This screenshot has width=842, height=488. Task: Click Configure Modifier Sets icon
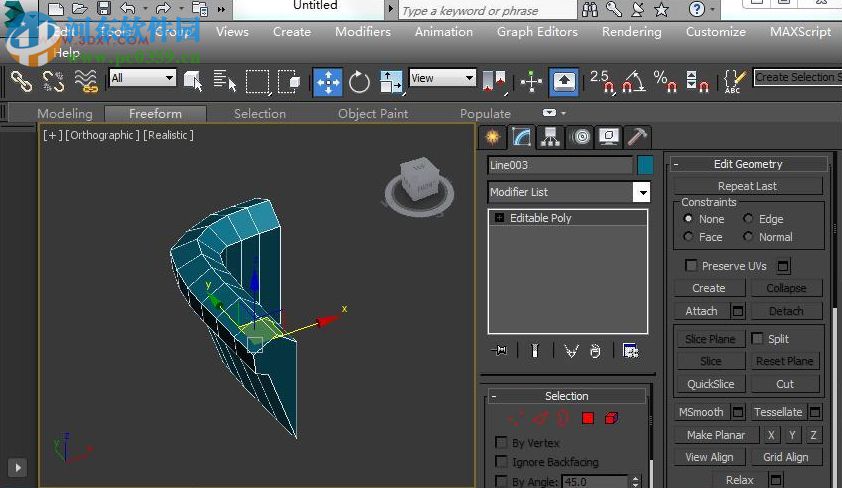click(x=630, y=351)
